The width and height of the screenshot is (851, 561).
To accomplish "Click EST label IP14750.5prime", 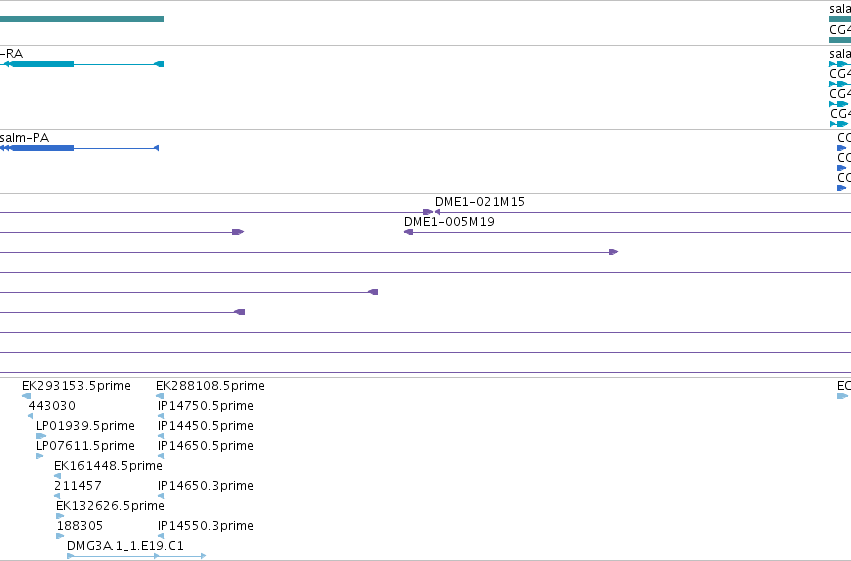I will tap(206, 406).
